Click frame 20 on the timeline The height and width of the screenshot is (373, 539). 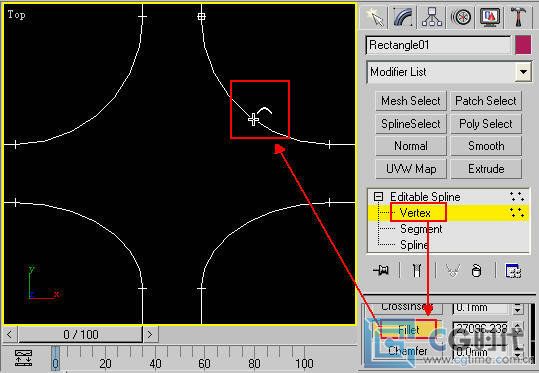pos(105,363)
